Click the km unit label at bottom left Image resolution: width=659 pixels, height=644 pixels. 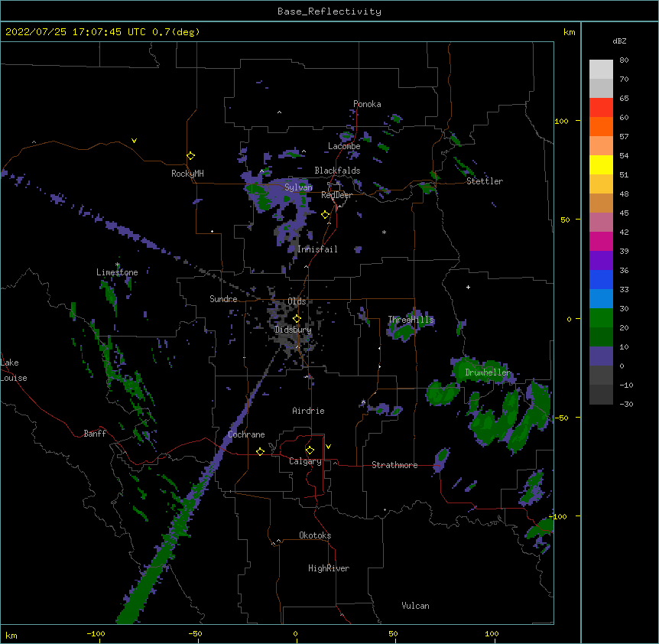11,635
